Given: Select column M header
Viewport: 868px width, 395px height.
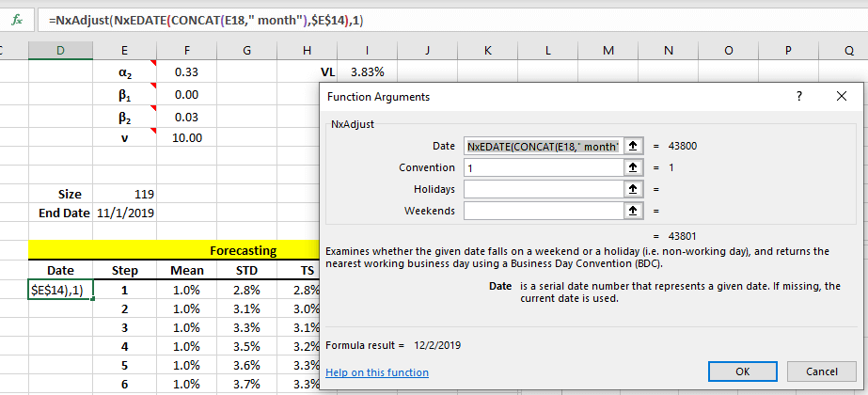Looking at the screenshot, I should [607, 50].
